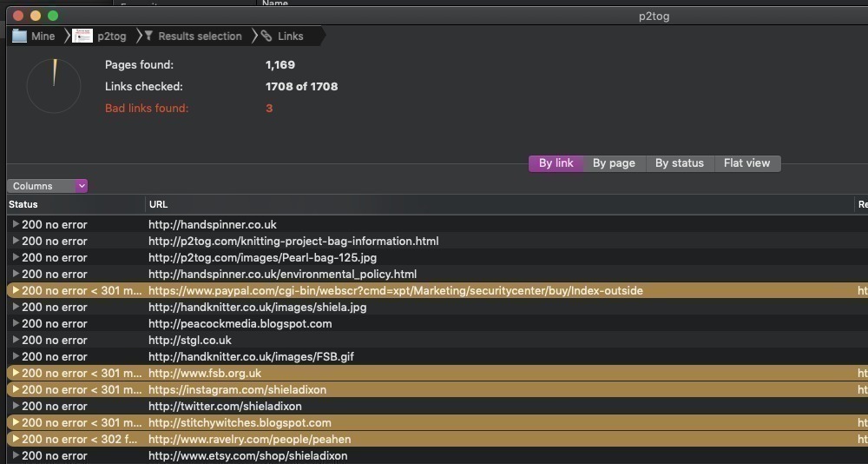The width and height of the screenshot is (868, 464).
Task: Click the Mine folder icon in breadcrumb
Action: [19, 36]
